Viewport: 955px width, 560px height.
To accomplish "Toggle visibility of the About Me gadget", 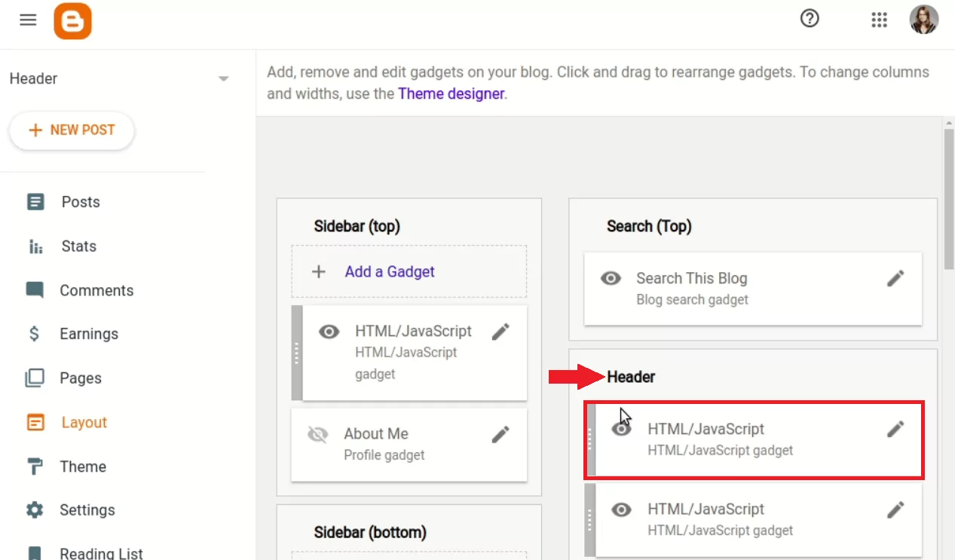I will pos(317,433).
